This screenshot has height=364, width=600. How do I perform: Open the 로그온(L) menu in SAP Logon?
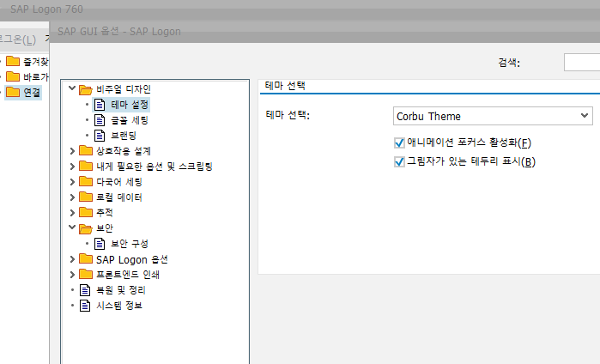pos(18,39)
